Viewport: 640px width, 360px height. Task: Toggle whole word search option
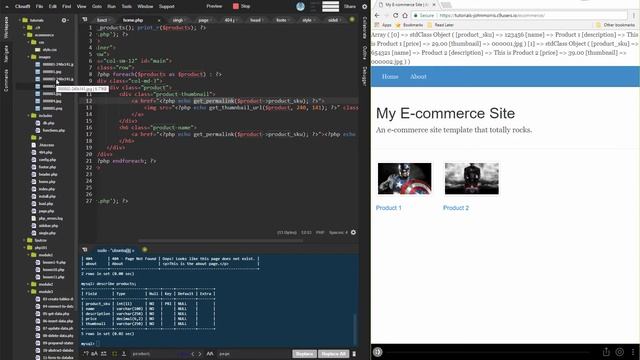pos(104,354)
